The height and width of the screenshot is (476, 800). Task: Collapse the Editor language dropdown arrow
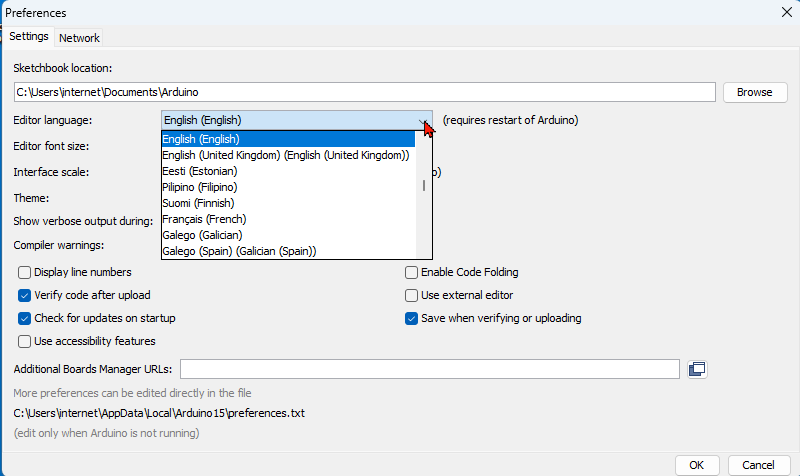coord(423,120)
